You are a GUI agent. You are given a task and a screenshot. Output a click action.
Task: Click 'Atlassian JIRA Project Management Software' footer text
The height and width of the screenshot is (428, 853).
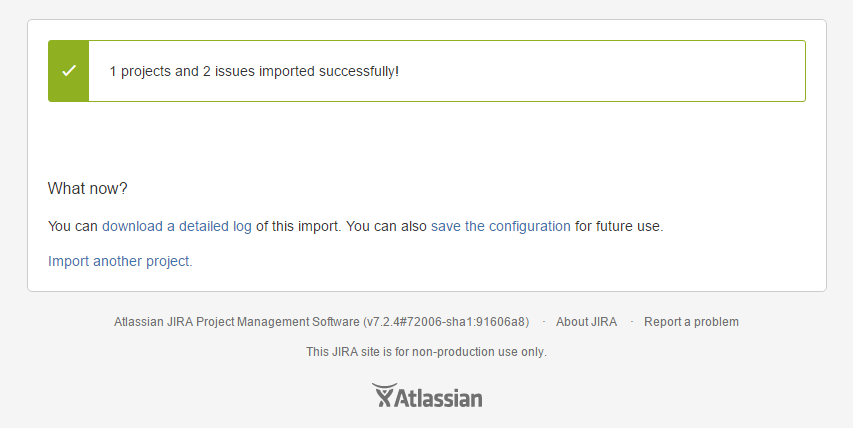pyautogui.click(x=237, y=322)
